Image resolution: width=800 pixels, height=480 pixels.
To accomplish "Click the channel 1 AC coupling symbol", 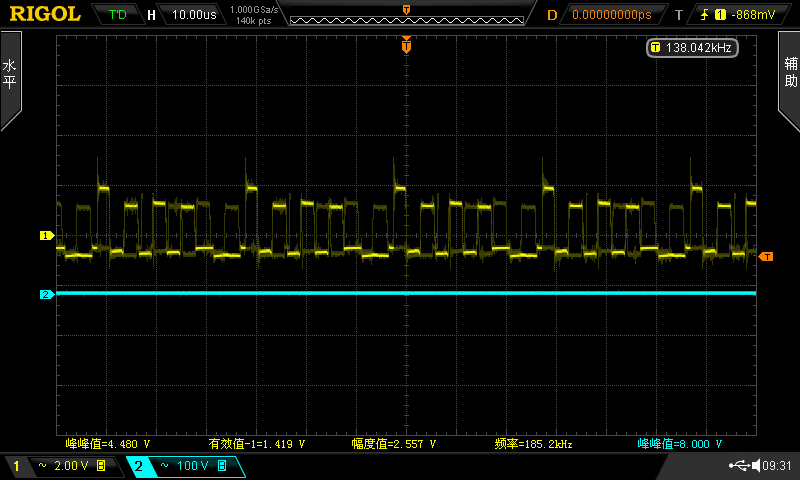I will [43, 465].
